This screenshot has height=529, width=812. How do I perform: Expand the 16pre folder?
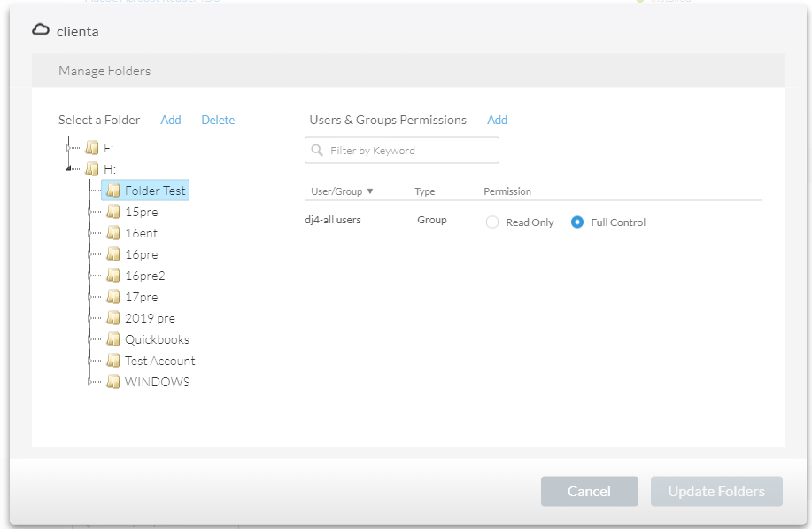coord(89,254)
